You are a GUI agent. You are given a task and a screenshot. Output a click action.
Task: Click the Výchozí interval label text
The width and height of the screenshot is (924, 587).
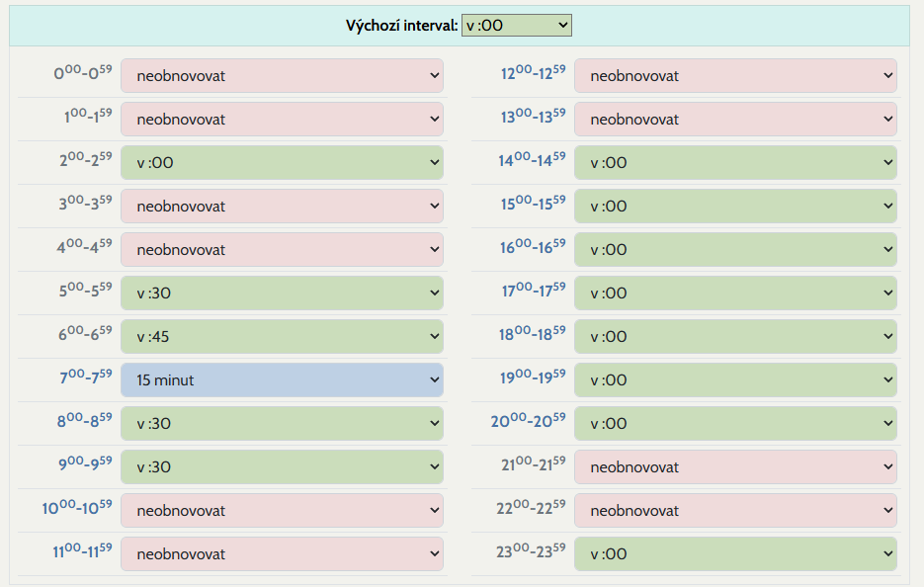coord(401,26)
